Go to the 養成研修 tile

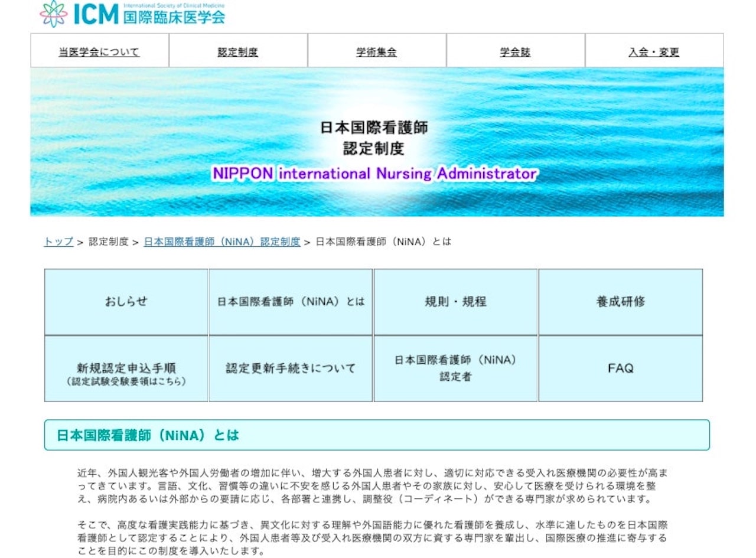coord(620,302)
